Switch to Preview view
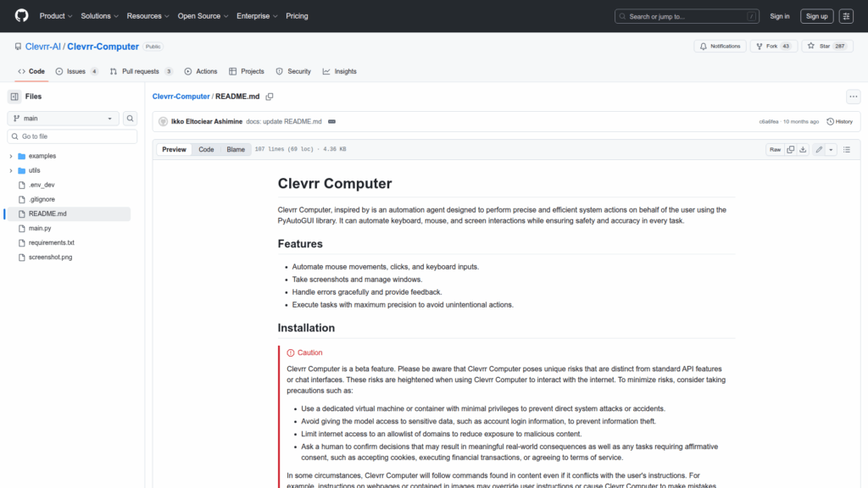The height and width of the screenshot is (488, 868). tap(174, 149)
